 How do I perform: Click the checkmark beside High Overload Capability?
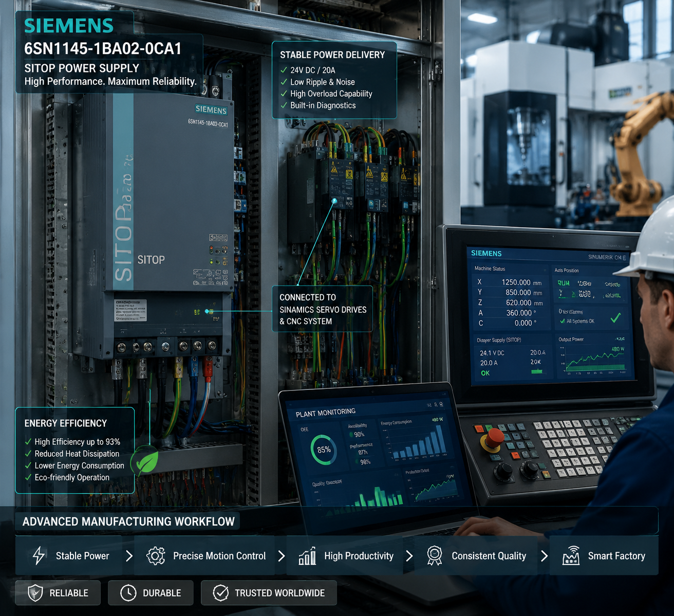[x=284, y=94]
